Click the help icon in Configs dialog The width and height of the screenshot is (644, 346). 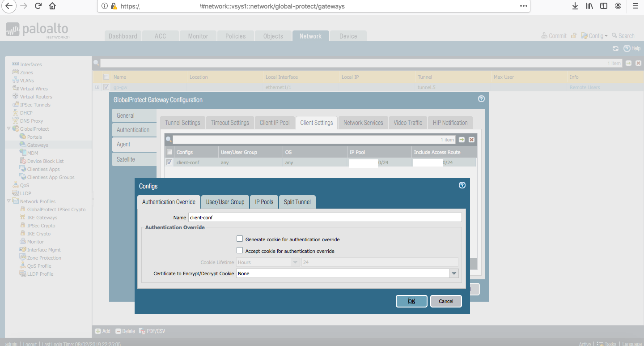pos(462,185)
